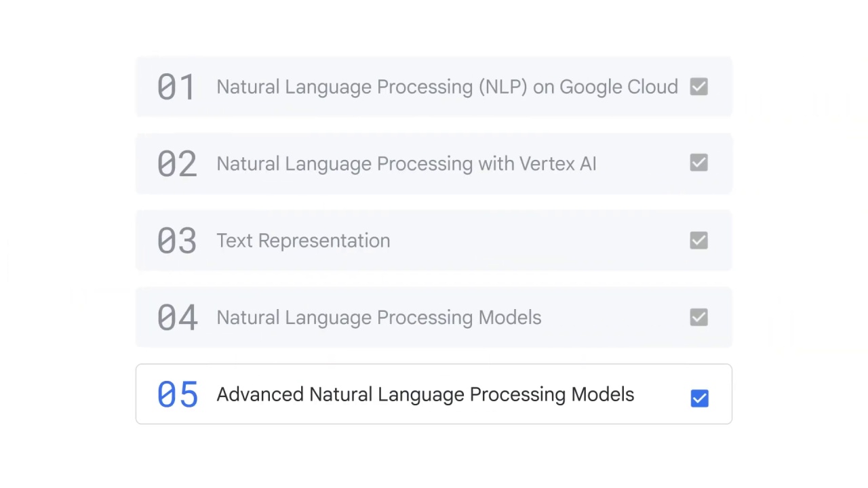868x488 pixels.
Task: Open the 'Text Representation' title
Action: pos(303,241)
